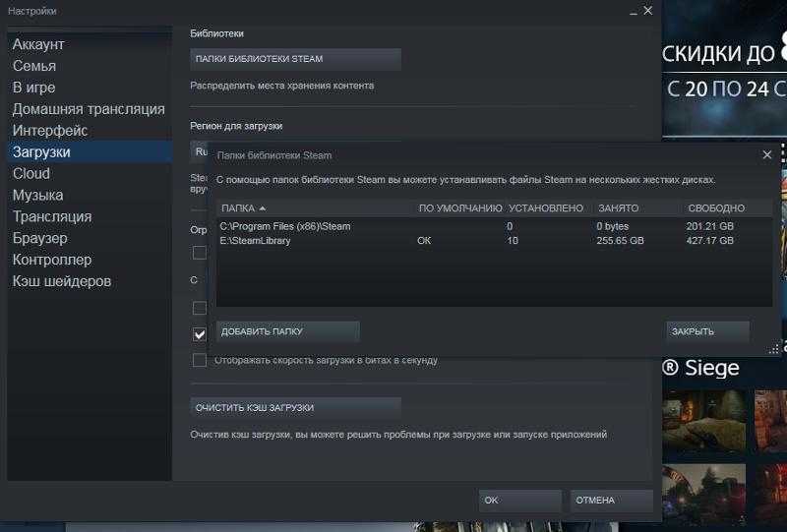The image size is (787, 532).
Task: Select the C:\Program Files (x86)\Steam folder row
Action: [x=495, y=226]
